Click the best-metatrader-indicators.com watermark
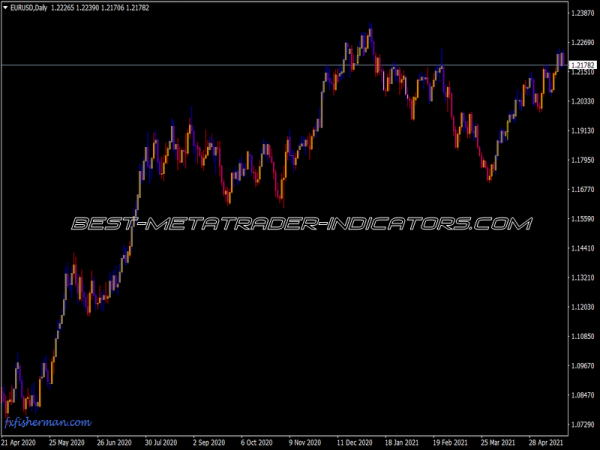This screenshot has height=450, width=600. (300, 224)
